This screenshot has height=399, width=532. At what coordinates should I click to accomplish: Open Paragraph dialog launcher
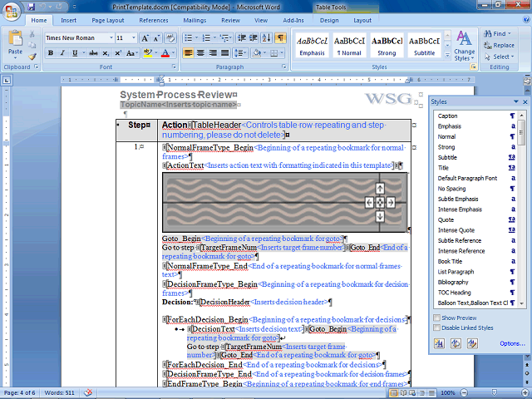click(x=284, y=66)
